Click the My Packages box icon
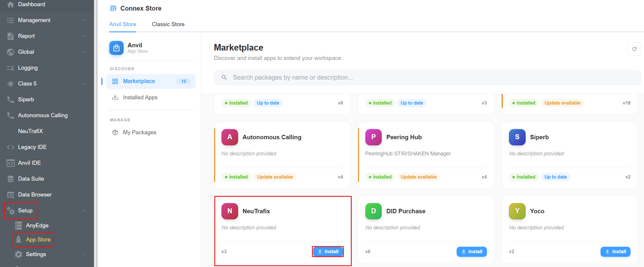This screenshot has height=267, width=644. click(x=115, y=132)
